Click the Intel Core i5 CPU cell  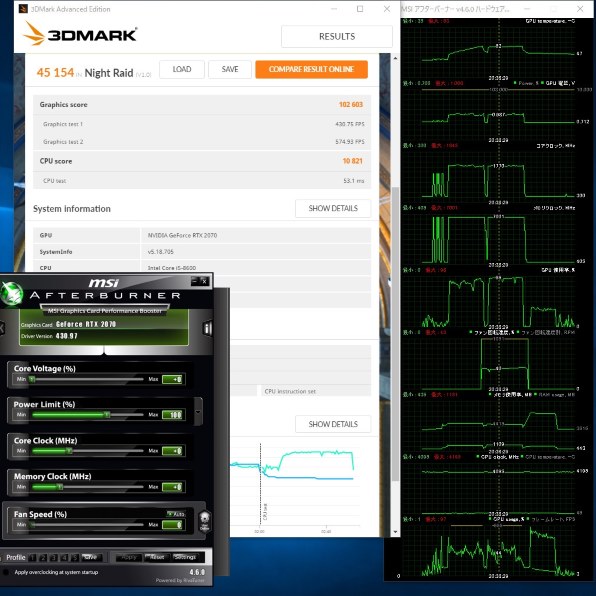click(256, 268)
